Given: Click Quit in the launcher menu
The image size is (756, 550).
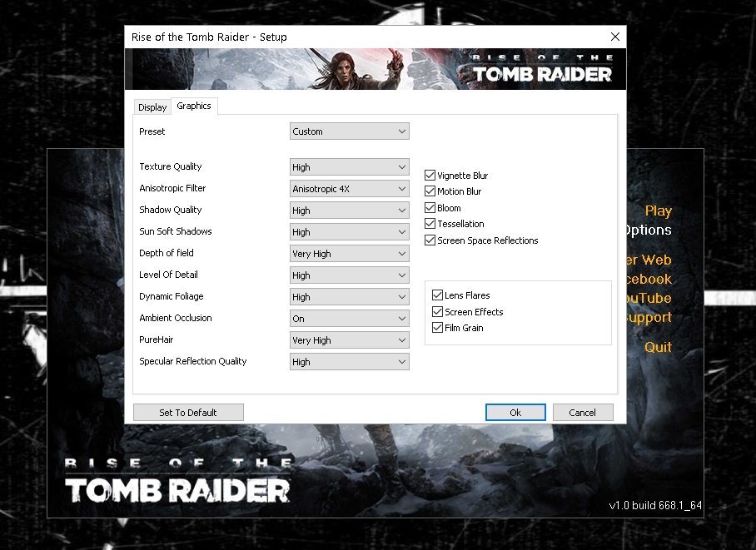Looking at the screenshot, I should click(658, 347).
